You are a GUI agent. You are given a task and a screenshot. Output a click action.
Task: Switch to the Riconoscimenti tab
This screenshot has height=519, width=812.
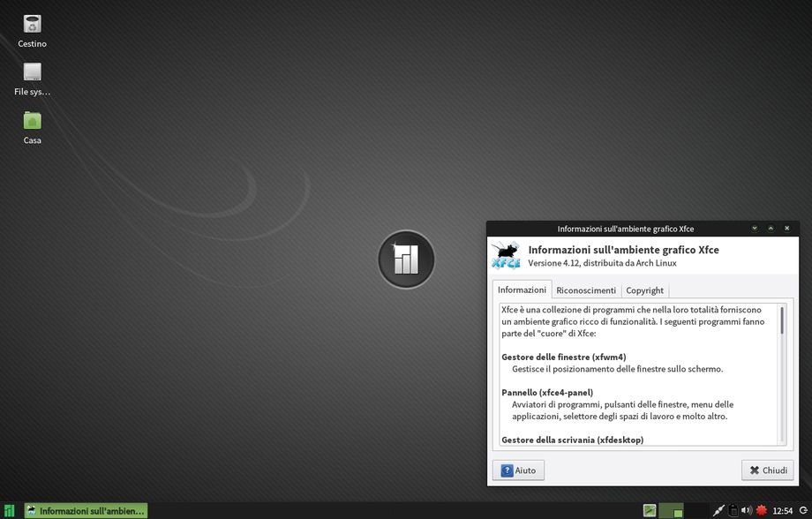[x=586, y=290]
